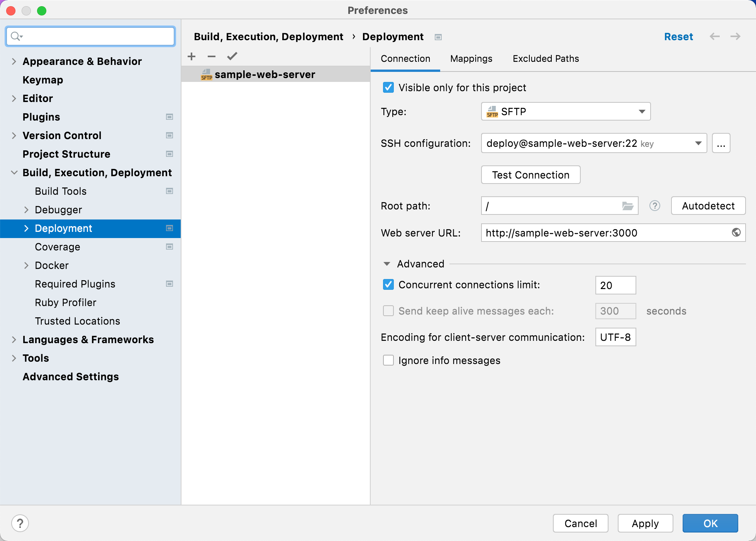Click the apply/checkmark icon in toolbar
The width and height of the screenshot is (756, 541).
232,57
